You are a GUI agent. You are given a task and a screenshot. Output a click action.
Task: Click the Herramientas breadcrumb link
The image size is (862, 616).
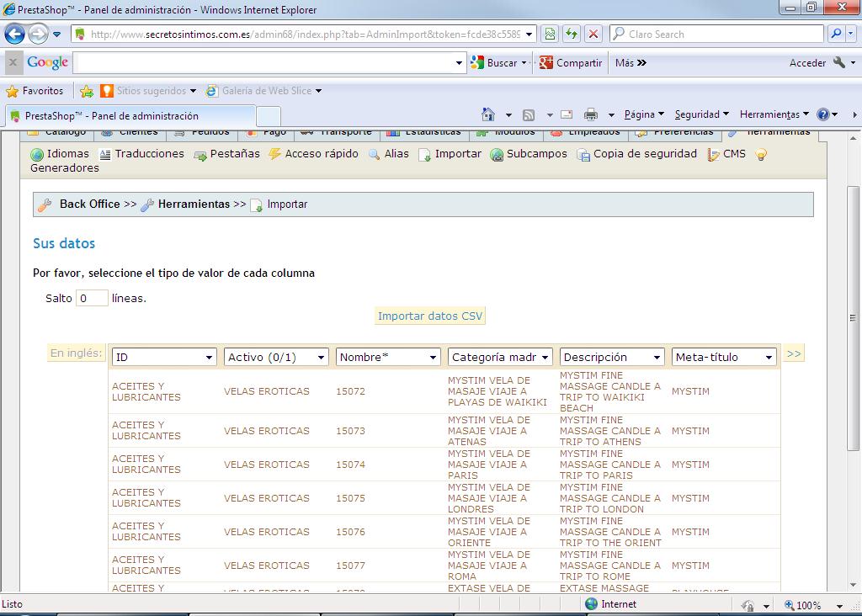(194, 204)
